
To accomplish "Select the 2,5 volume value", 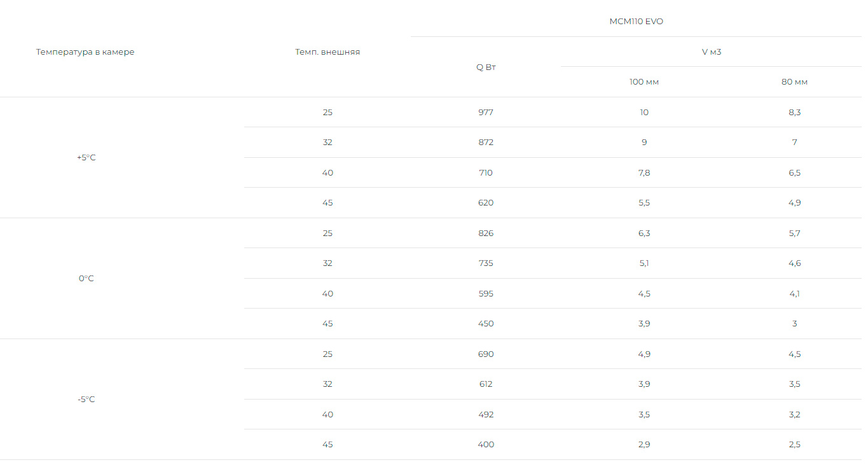I will (x=794, y=445).
